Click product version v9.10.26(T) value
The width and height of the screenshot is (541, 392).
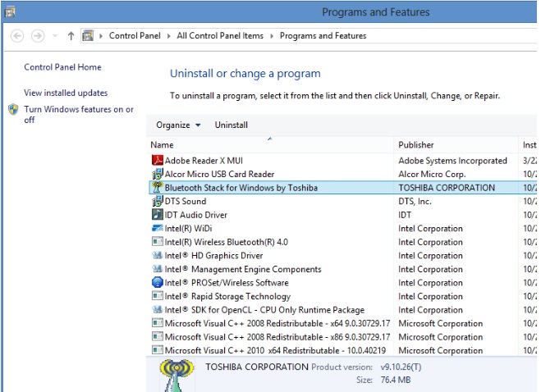(x=401, y=367)
